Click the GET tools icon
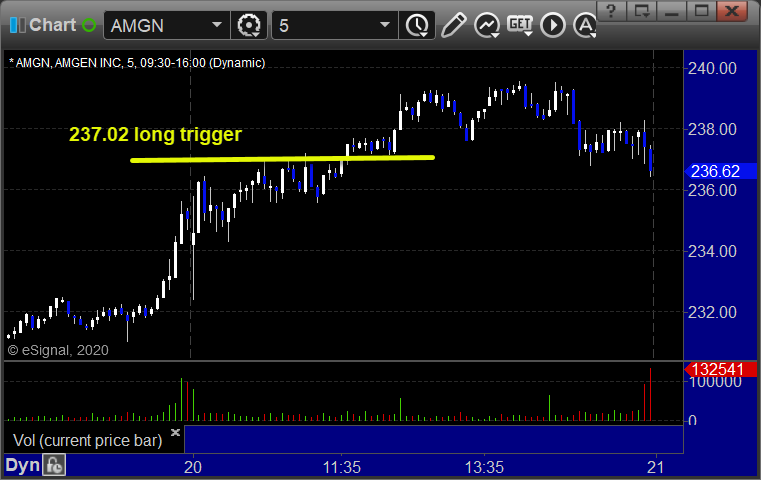This screenshot has width=761, height=480. [520, 25]
